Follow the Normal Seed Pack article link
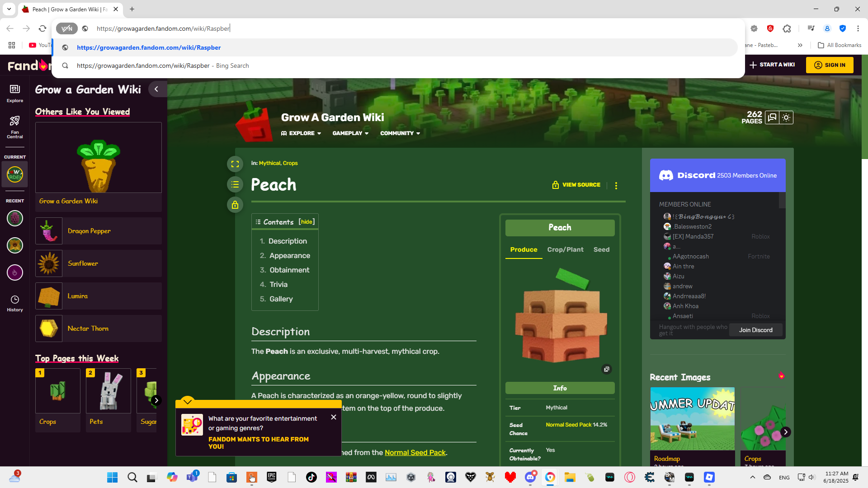Viewport: 868px width, 488px height. tap(415, 453)
